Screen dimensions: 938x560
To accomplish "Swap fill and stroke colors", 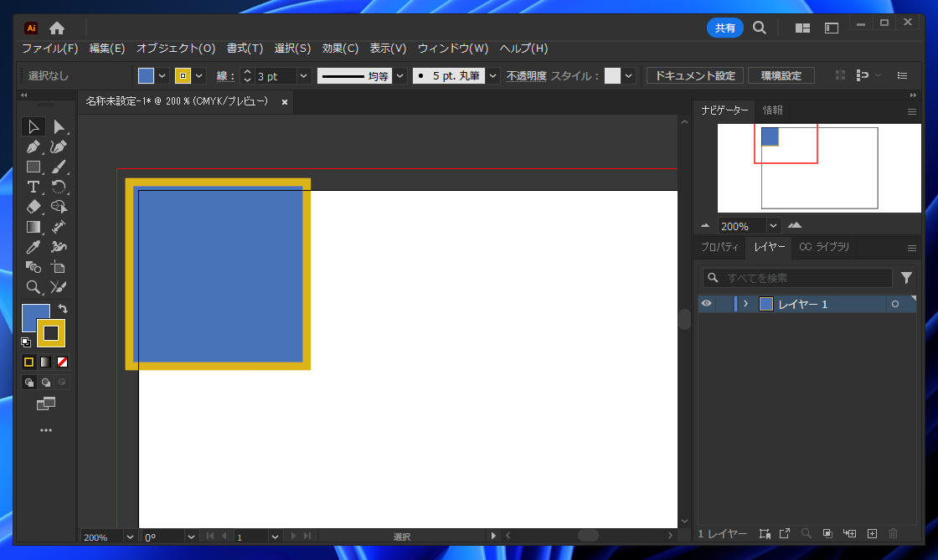I will coord(63,309).
